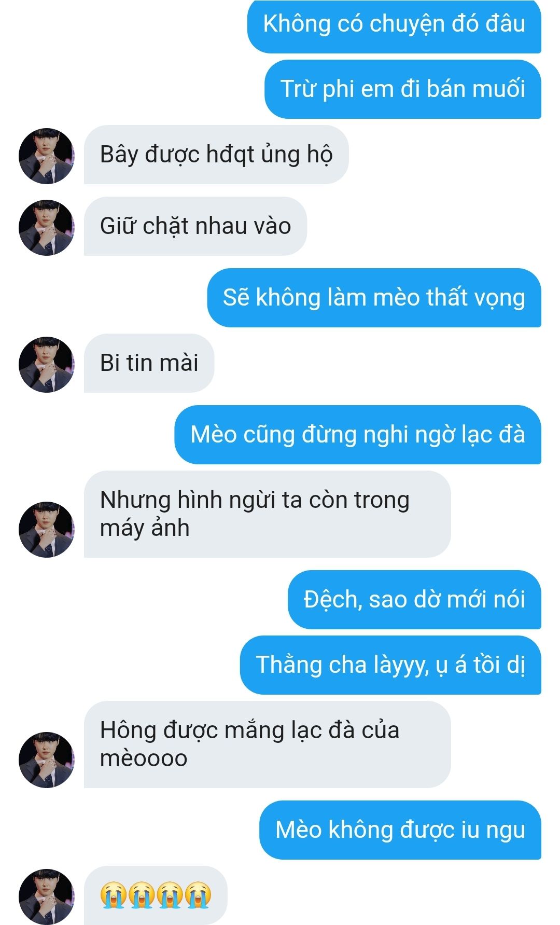Tap message "Trừ phi em đi bán muối"

[403, 89]
